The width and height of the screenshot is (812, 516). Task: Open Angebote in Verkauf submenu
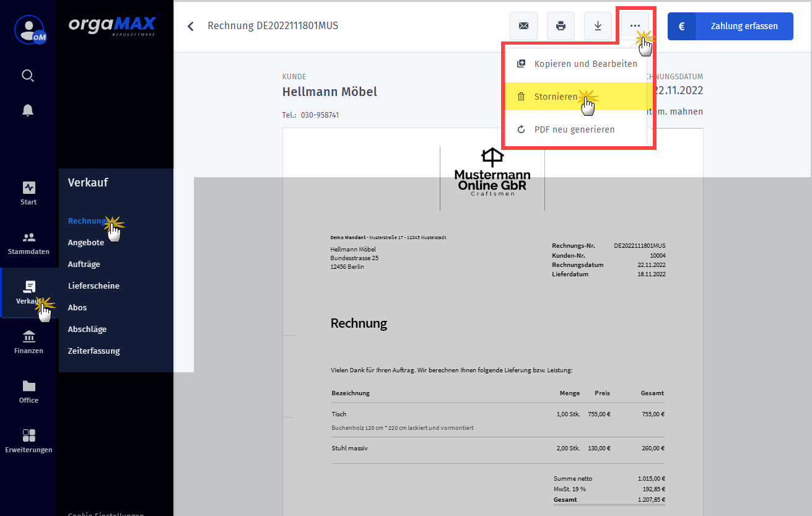[x=86, y=243]
